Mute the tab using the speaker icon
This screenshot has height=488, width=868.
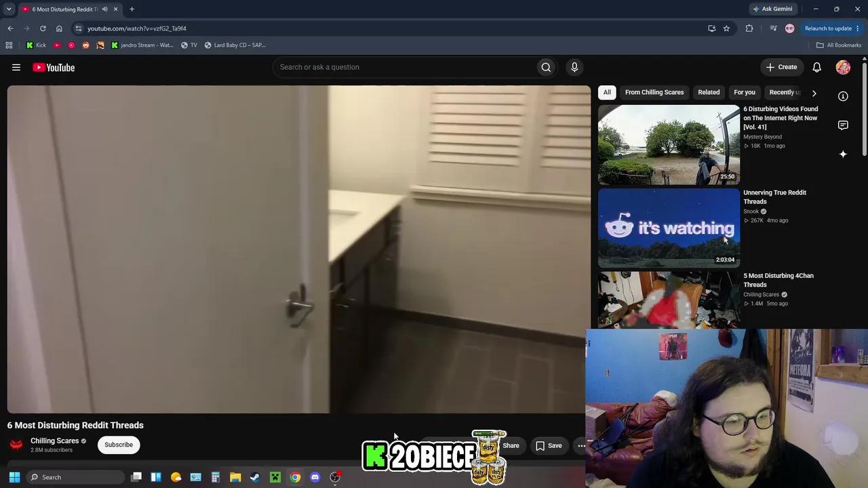104,9
